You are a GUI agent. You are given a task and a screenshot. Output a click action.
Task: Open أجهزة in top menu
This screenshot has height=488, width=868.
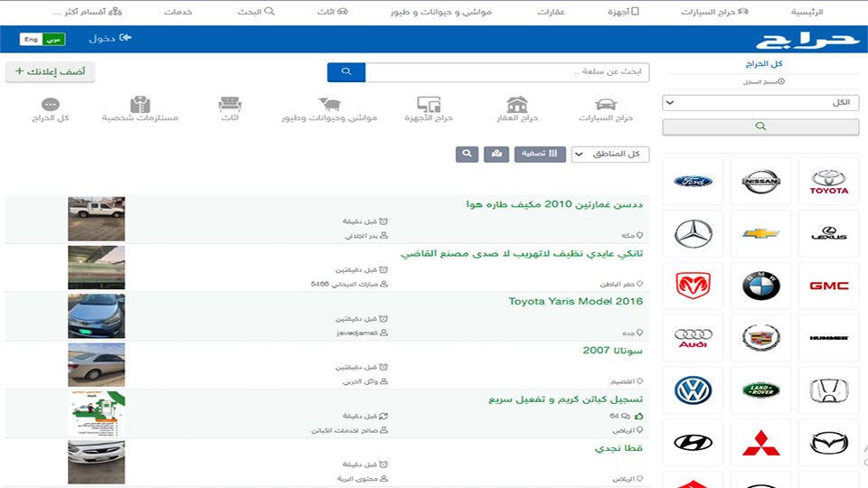(x=623, y=12)
